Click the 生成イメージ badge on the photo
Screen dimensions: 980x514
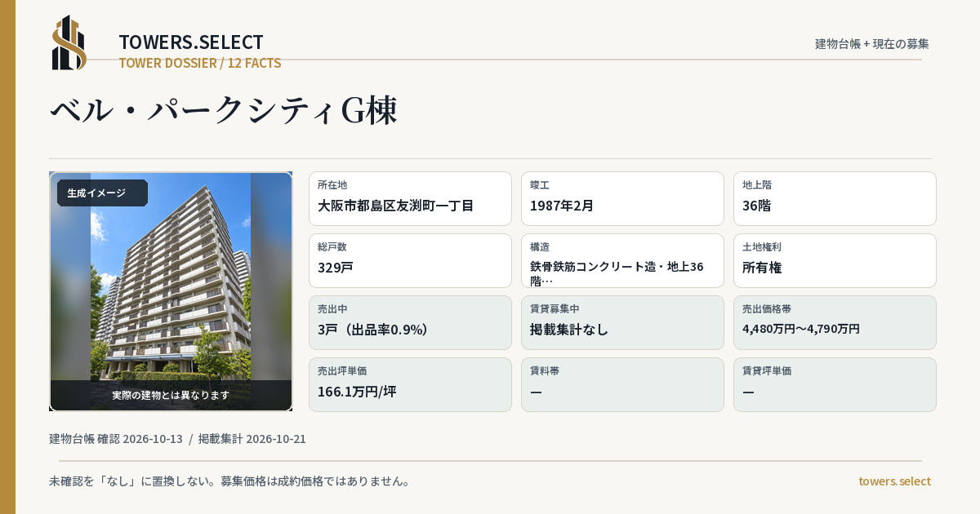click(102, 193)
